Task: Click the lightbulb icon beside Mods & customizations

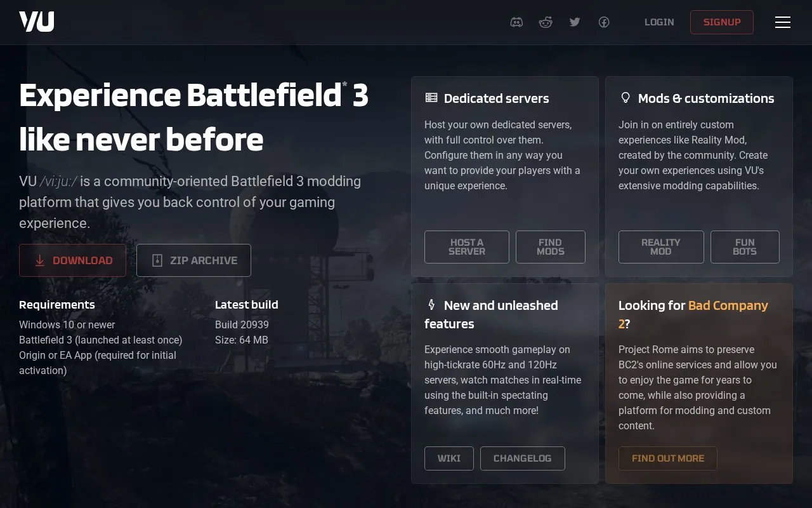Action: point(625,98)
